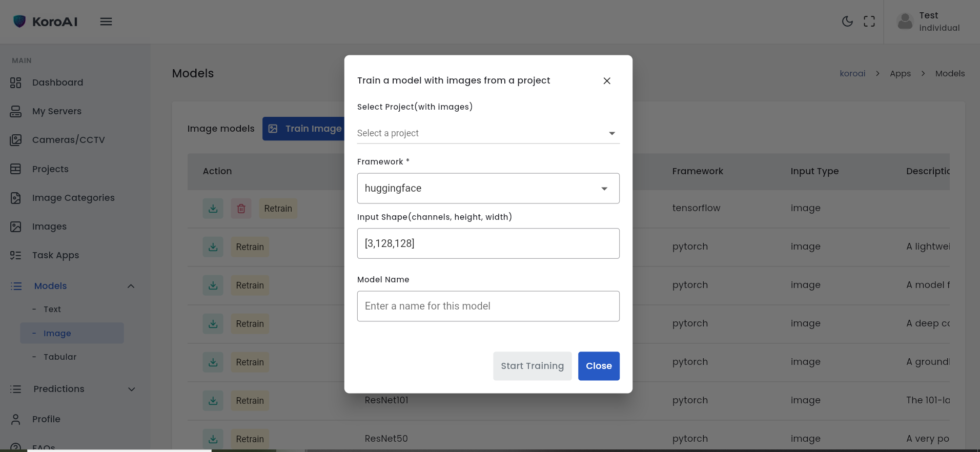
Task: Close dialog using the X icon
Action: pyautogui.click(x=607, y=81)
